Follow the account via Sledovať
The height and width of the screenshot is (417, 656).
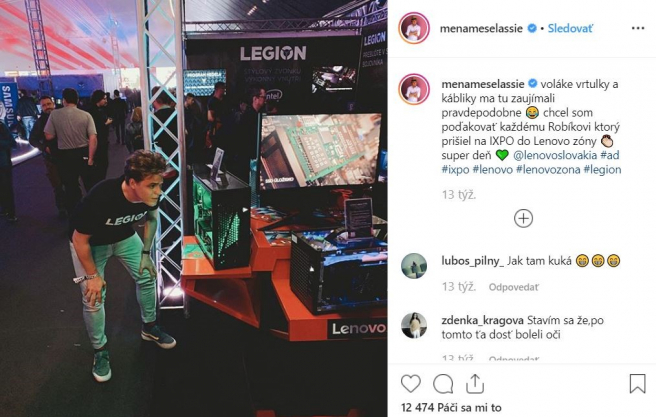pos(570,28)
